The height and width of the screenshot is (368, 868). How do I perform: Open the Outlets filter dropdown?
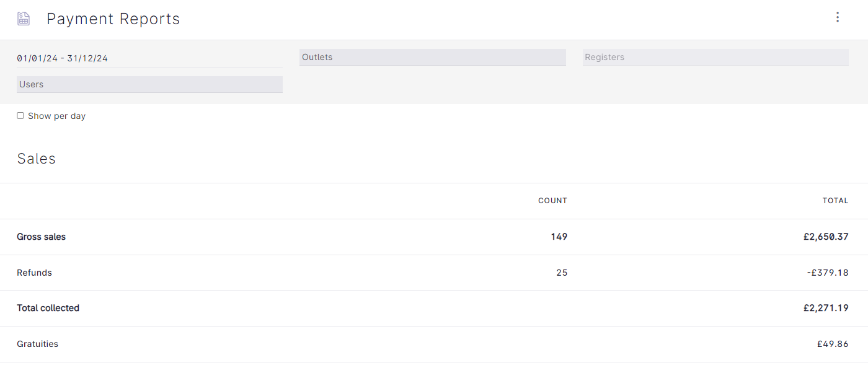(432, 57)
